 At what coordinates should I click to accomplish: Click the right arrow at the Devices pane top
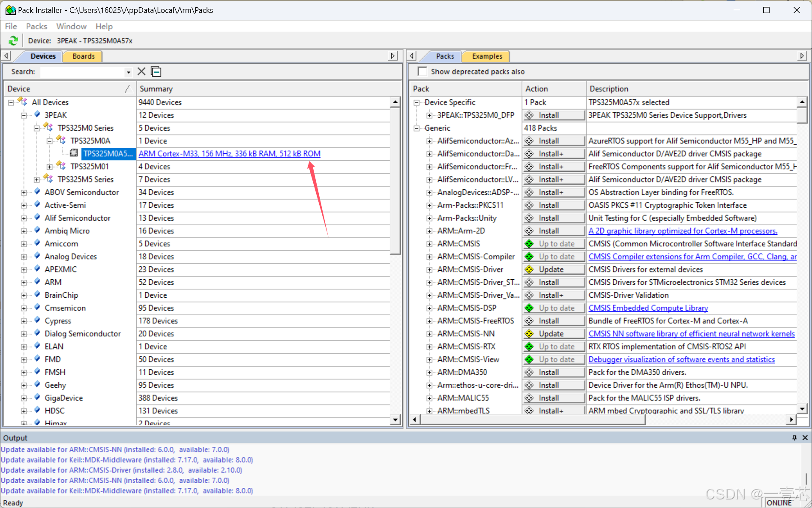point(393,56)
